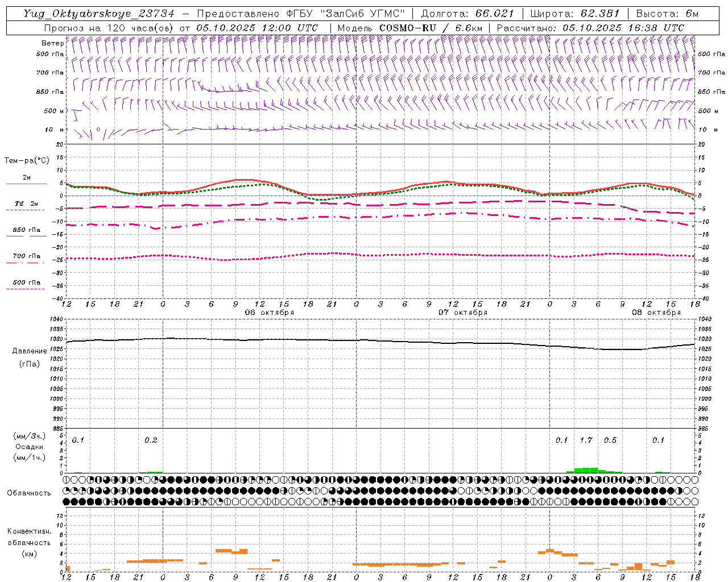
Task: Click the 'Ветер' wind panel label
Action: [x=52, y=43]
